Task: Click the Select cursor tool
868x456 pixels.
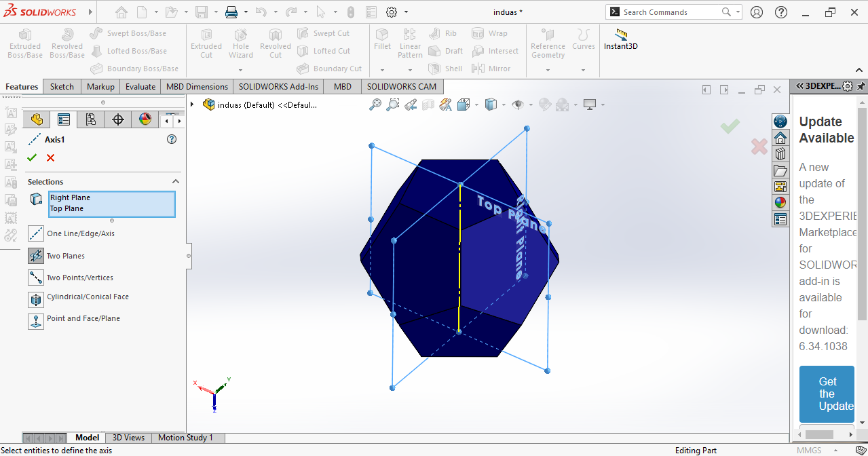Action: pyautogui.click(x=321, y=12)
